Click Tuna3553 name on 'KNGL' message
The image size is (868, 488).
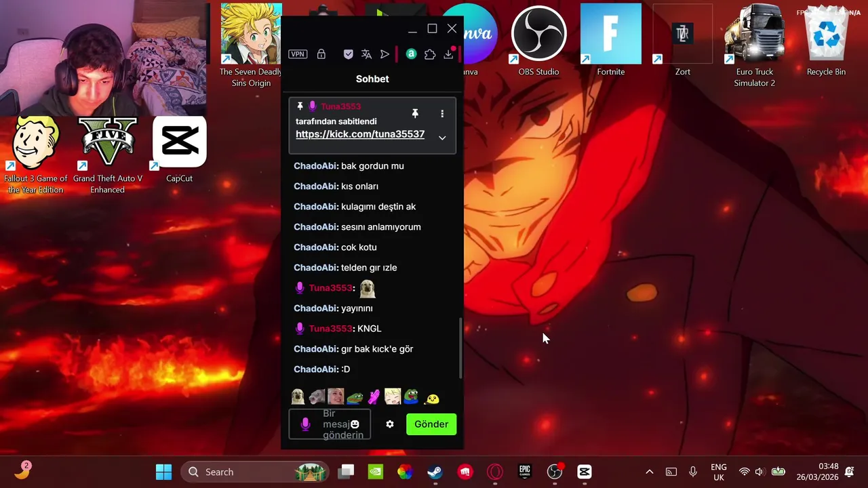pyautogui.click(x=331, y=329)
